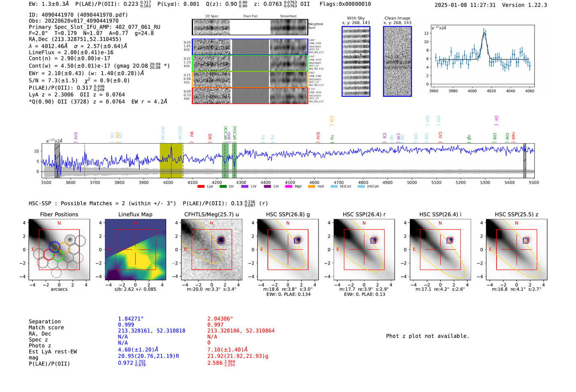Click the 2025-01-08 11:27:31 timestamp
The width and height of the screenshot is (576, 392).
point(465,5)
